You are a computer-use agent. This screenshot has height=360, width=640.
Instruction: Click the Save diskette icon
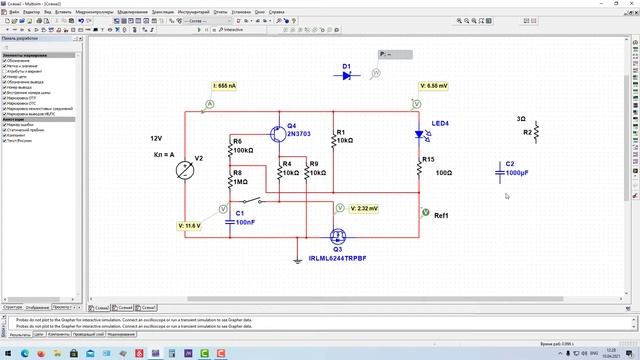point(29,21)
